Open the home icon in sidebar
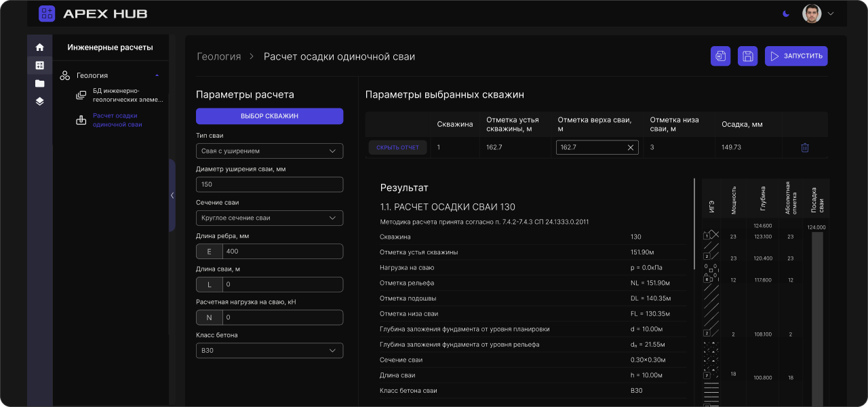Screen dimensions: 868x407 (x=39, y=47)
